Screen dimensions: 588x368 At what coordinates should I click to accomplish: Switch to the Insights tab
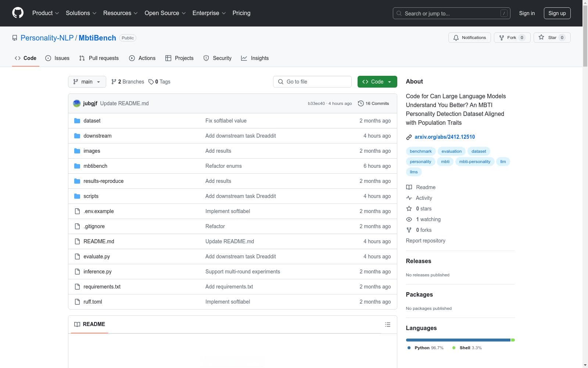coord(255,58)
